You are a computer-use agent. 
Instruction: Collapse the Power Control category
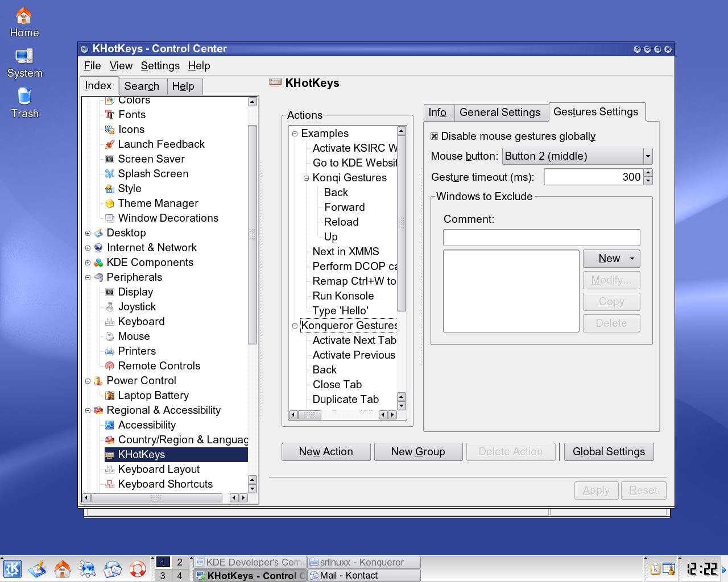tap(88, 381)
